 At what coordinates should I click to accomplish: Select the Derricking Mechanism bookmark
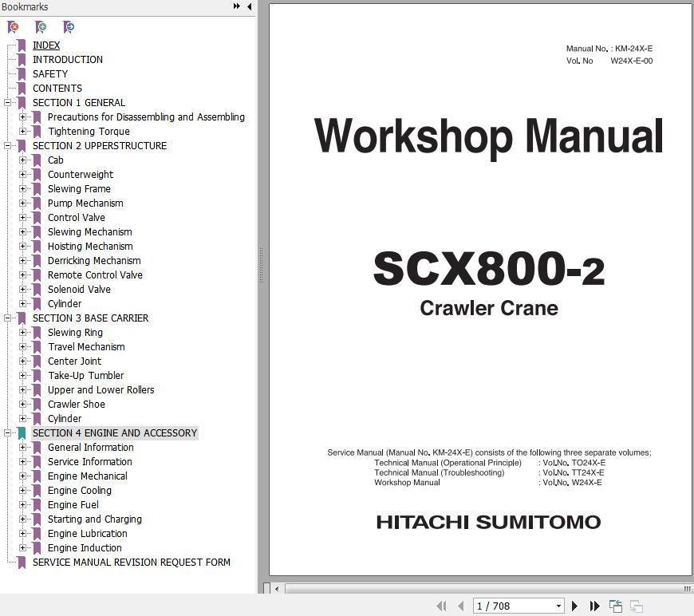pos(94,261)
